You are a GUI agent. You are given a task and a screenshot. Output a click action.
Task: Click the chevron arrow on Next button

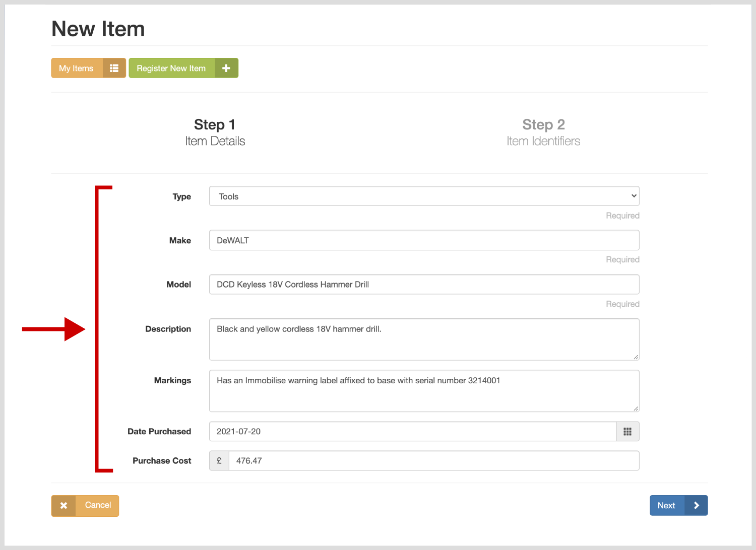(x=696, y=506)
